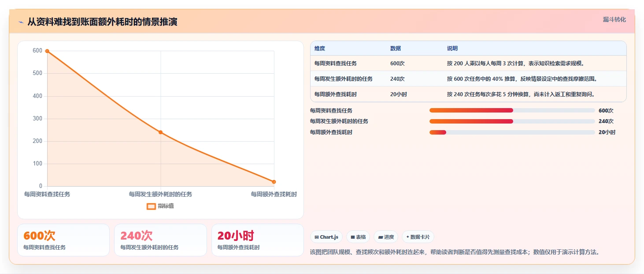Click table cell 600次
Image resolution: width=644 pixels, height=274 pixels.
(397, 64)
